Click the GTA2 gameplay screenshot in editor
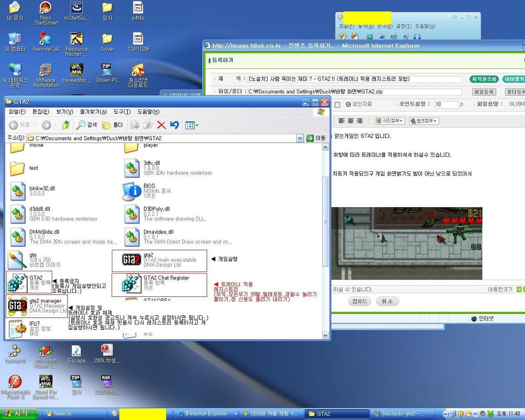This screenshot has height=420, width=525. coord(407,244)
